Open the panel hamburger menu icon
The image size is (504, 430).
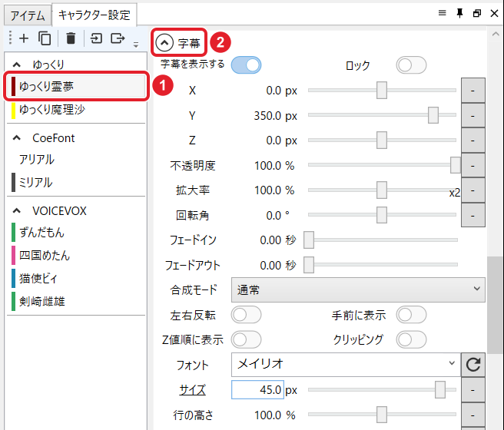[x=443, y=13]
